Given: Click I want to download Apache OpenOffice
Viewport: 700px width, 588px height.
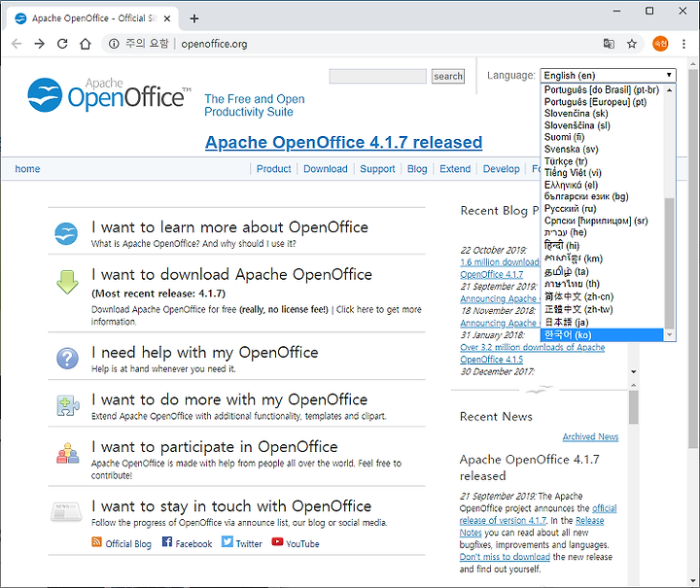Looking at the screenshot, I should (x=231, y=274).
